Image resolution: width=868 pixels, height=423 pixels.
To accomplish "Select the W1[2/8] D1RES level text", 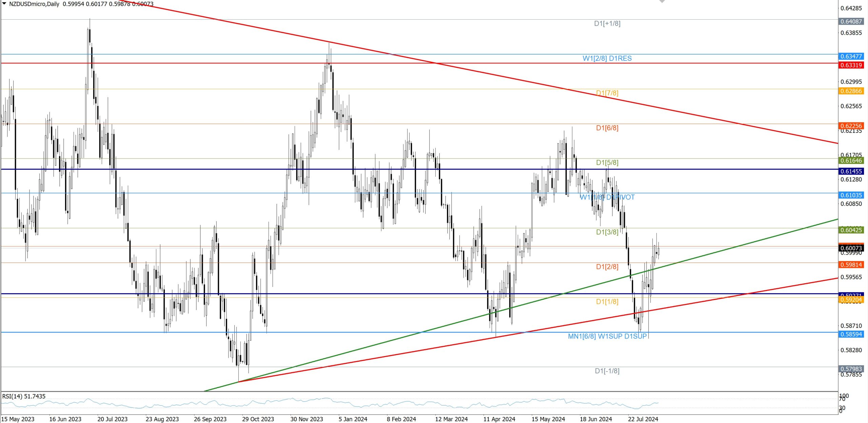I will [607, 58].
